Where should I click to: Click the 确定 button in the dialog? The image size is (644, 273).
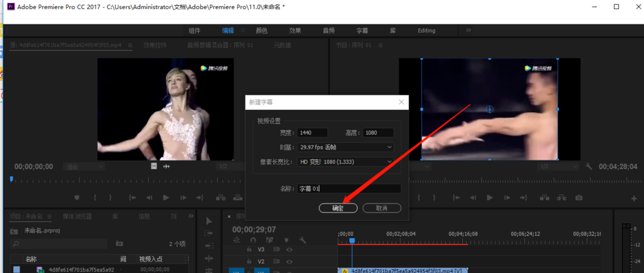coord(338,208)
